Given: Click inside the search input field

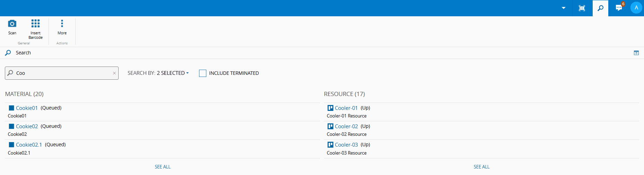Looking at the screenshot, I should tap(62, 73).
